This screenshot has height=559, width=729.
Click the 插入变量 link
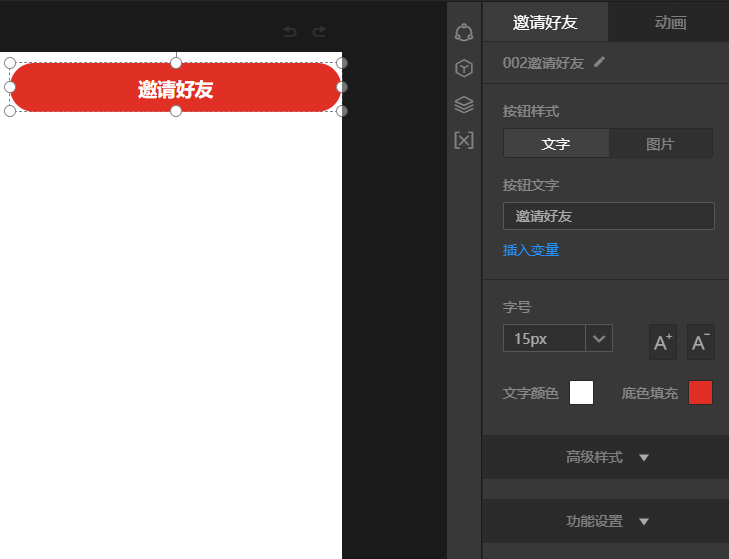tap(530, 250)
